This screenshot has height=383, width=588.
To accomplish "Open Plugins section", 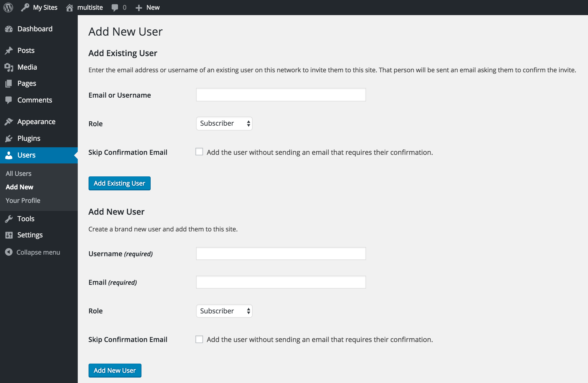I will click(28, 138).
